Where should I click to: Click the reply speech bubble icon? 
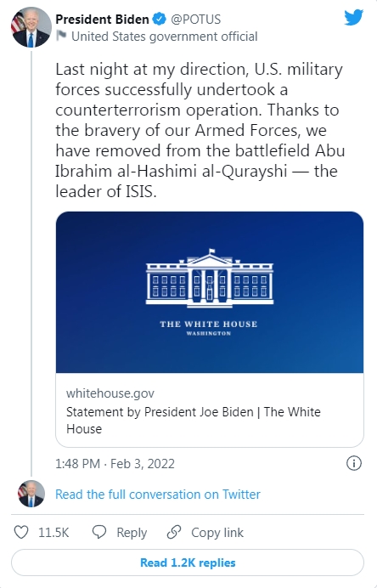[99, 533]
